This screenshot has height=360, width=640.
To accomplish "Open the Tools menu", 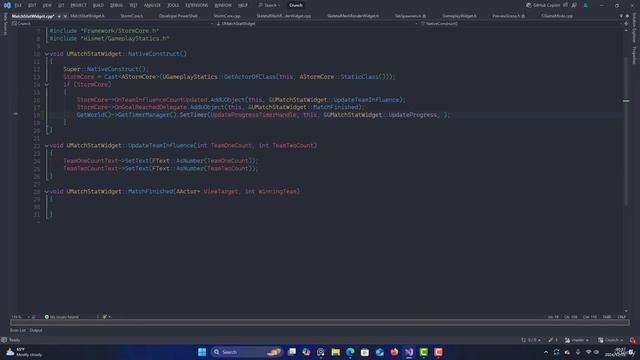I will [173, 5].
